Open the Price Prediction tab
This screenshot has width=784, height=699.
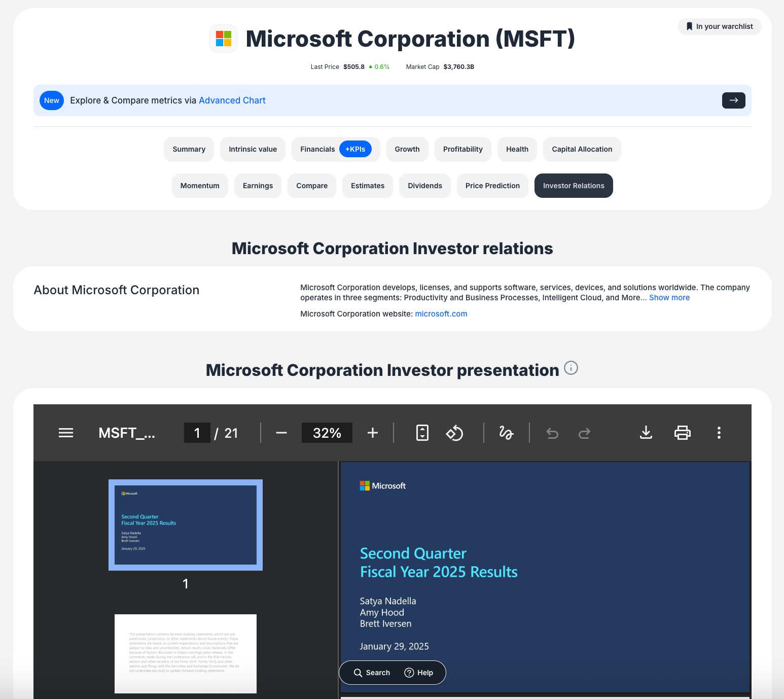(x=493, y=186)
